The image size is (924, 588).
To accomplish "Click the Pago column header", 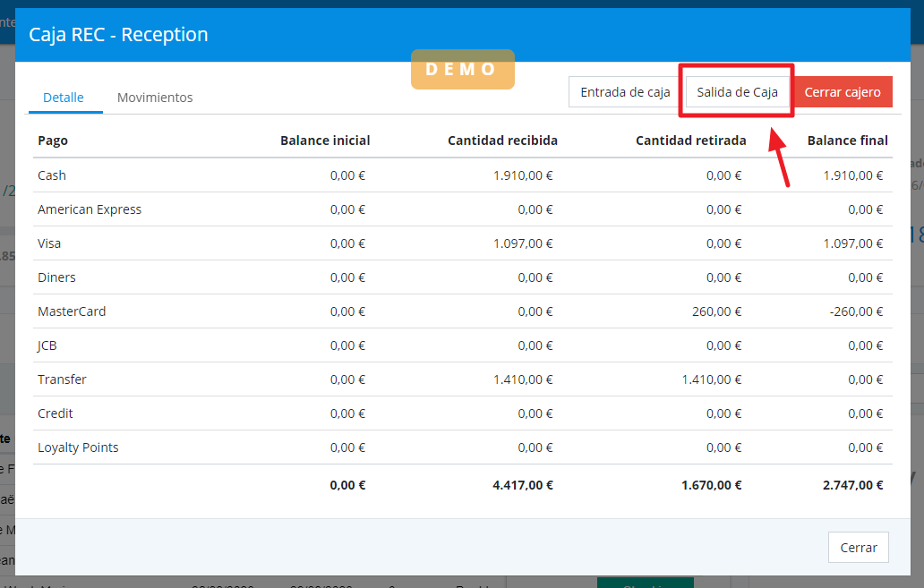I will click(x=53, y=141).
